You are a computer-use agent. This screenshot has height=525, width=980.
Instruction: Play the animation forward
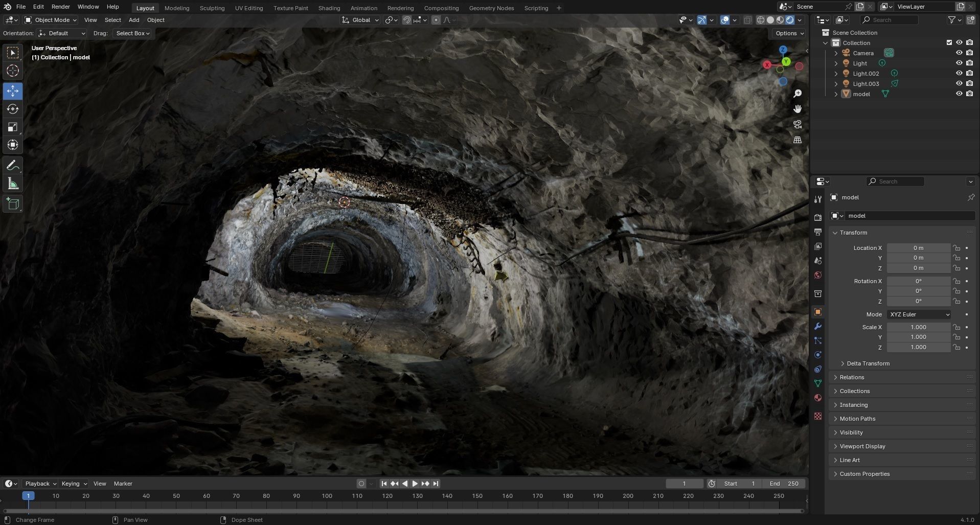(415, 484)
